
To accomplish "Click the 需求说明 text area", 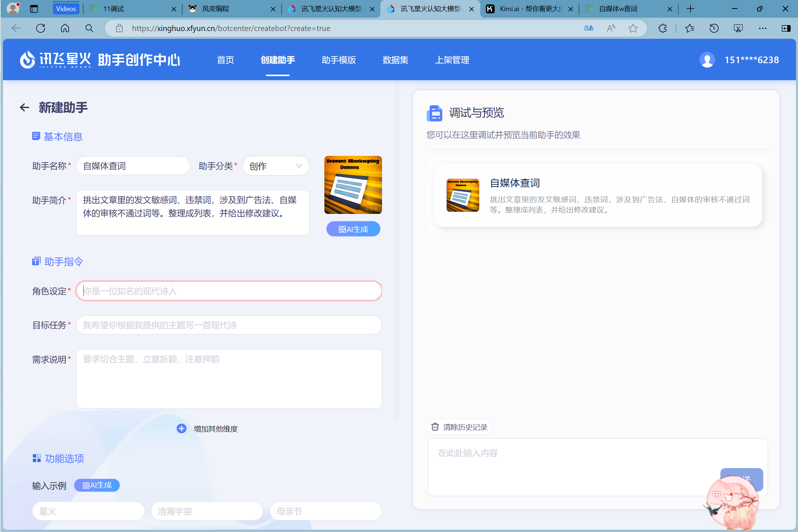I will click(x=229, y=379).
